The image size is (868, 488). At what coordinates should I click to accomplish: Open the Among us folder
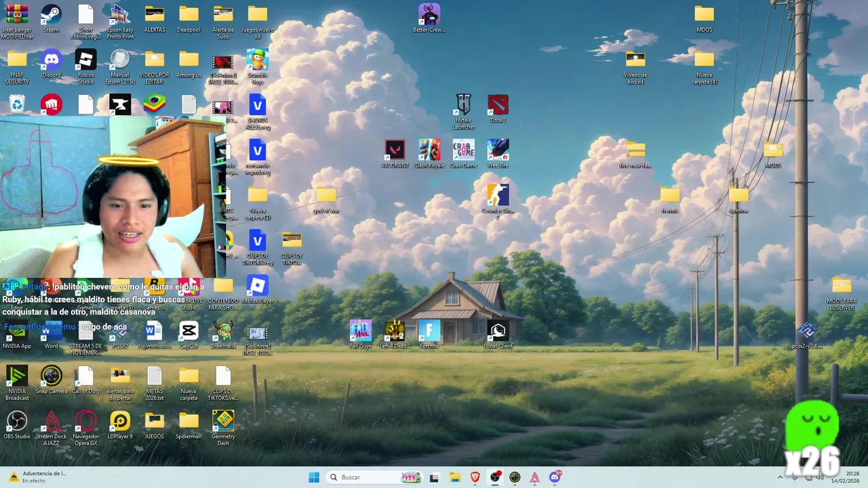point(189,64)
